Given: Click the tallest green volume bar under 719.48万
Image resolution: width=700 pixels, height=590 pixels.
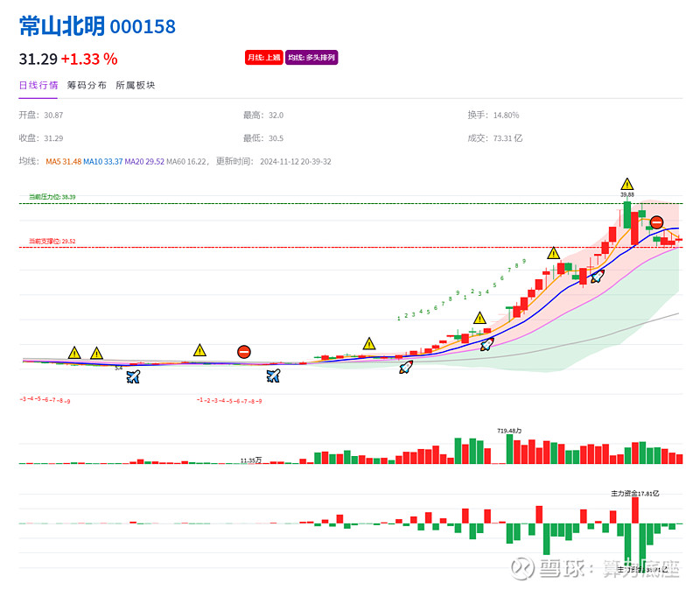Looking at the screenshot, I should 509,449.
